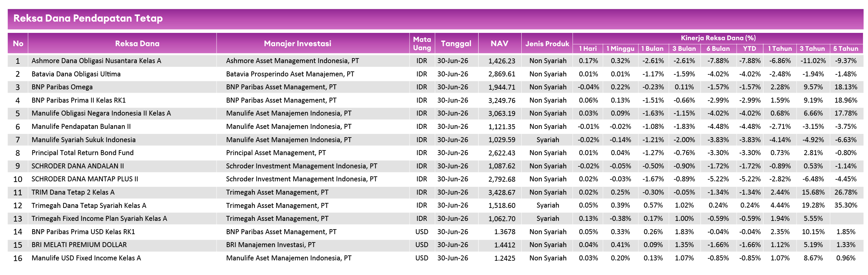Click the NAV value 1,062.70
Viewport: 868px width, 275px height.
502,219
